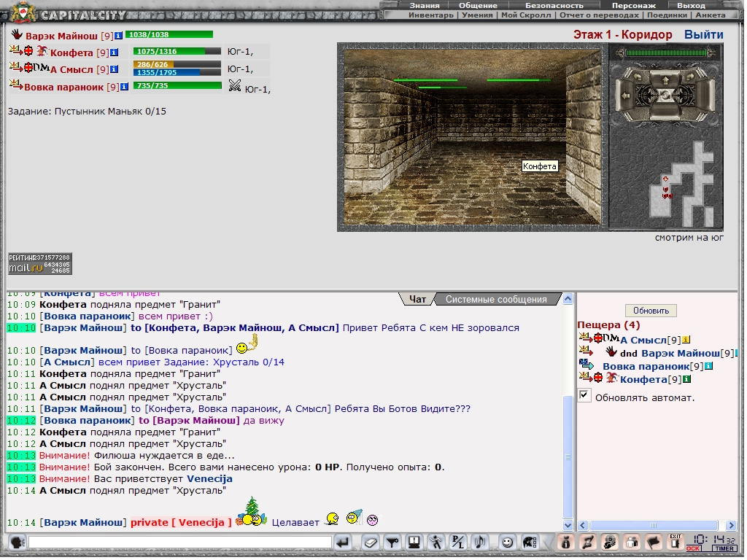Click the EXIT door icon in bottom toolbar
Image resolution: width=747 pixels, height=560 pixels.
[676, 542]
